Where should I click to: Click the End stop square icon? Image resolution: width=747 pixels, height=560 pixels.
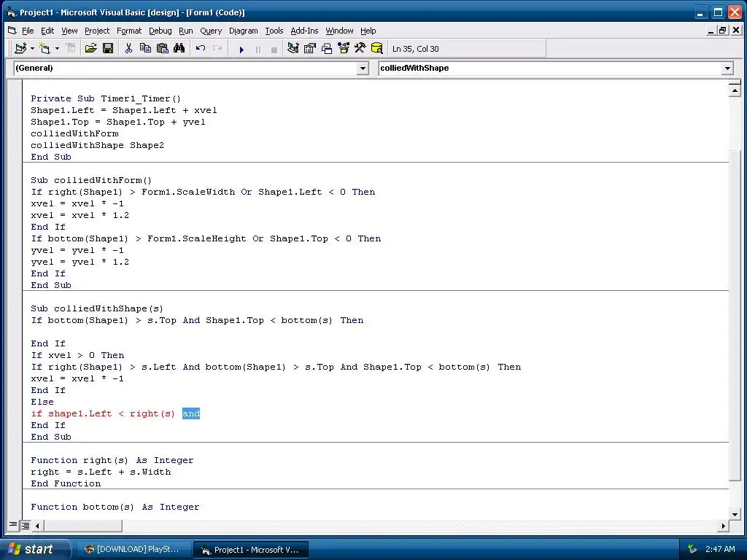274,49
